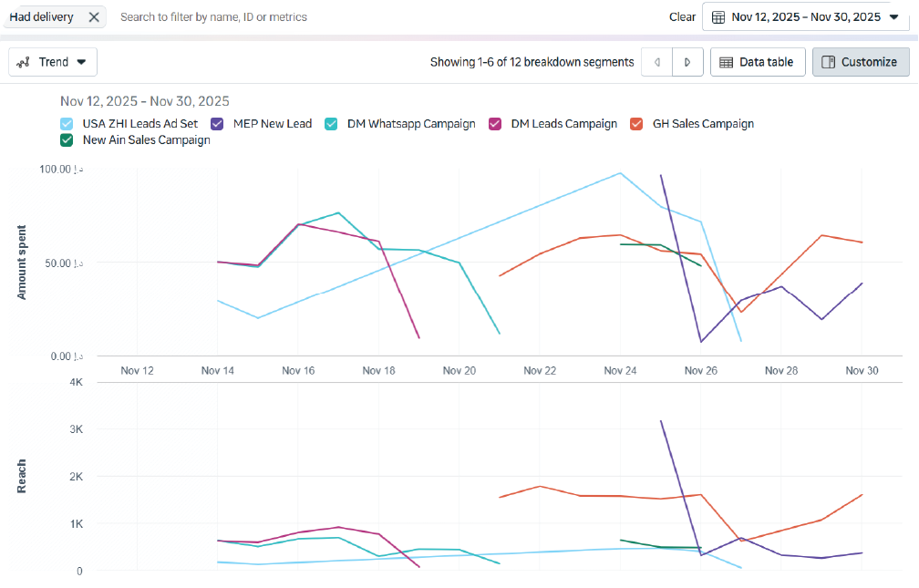Expand the date range dropdown arrow
919x588 pixels.
[x=893, y=17]
